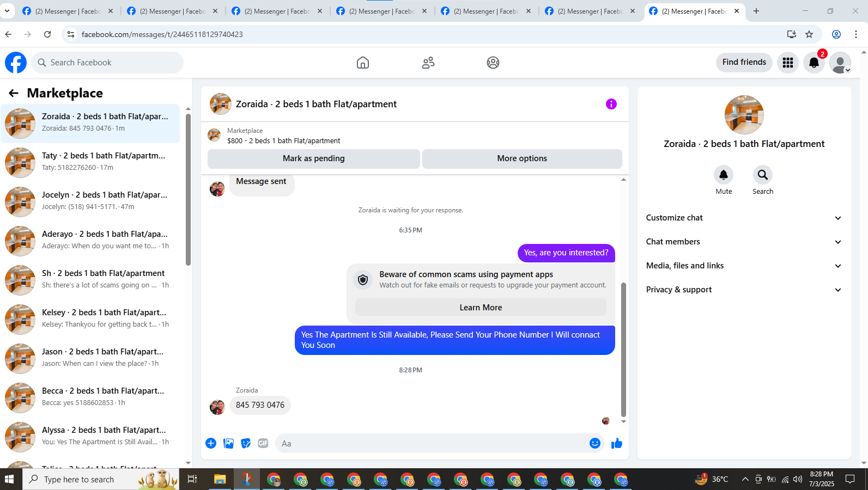Click Find friends button
This screenshot has height=490, width=868.
click(x=744, y=63)
